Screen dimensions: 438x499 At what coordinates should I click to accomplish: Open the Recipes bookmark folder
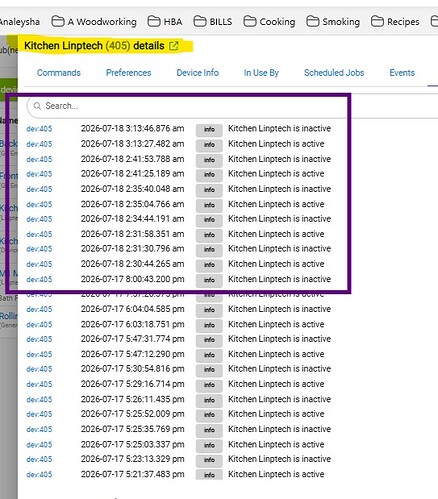pos(395,22)
